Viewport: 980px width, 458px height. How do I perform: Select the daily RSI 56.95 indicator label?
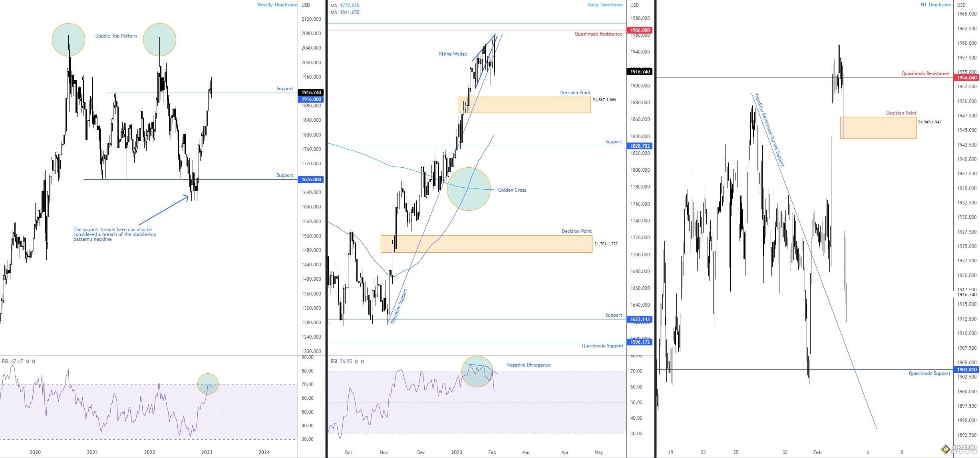coord(342,361)
